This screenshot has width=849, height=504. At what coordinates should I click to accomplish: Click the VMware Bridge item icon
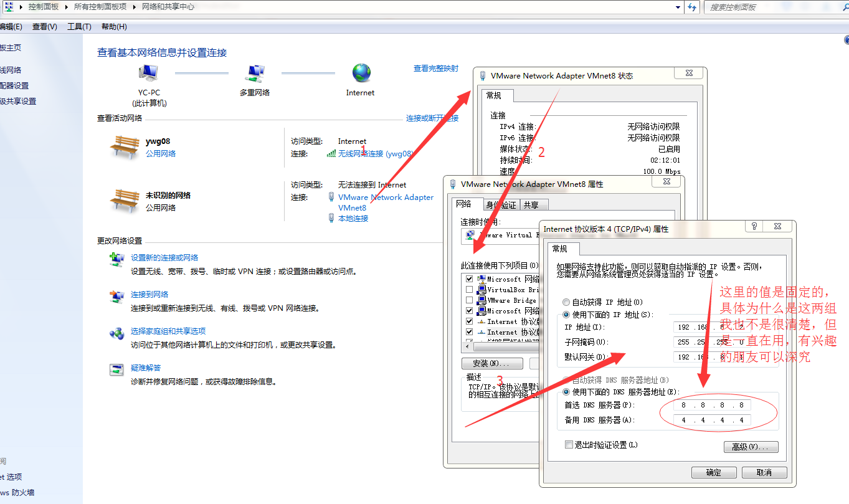[x=481, y=300]
